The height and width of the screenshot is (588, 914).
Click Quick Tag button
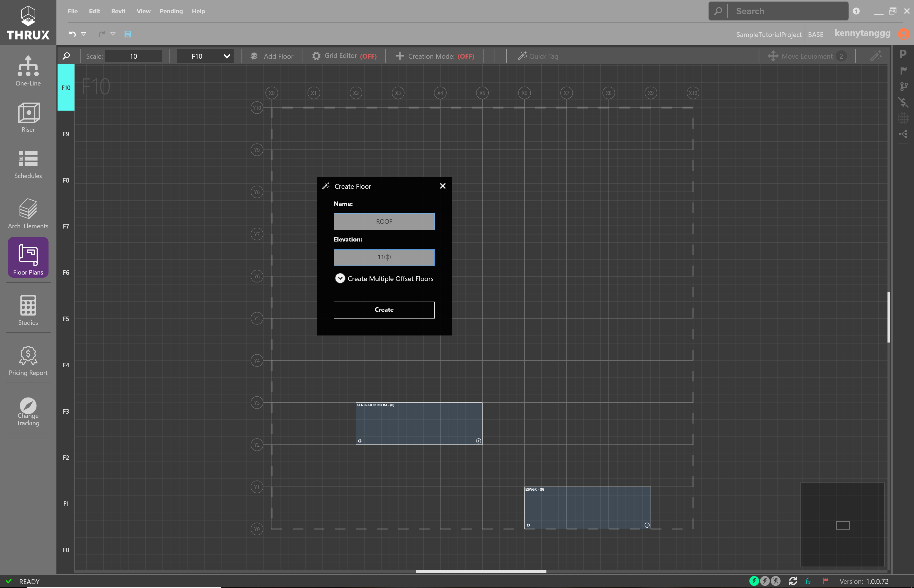538,56
